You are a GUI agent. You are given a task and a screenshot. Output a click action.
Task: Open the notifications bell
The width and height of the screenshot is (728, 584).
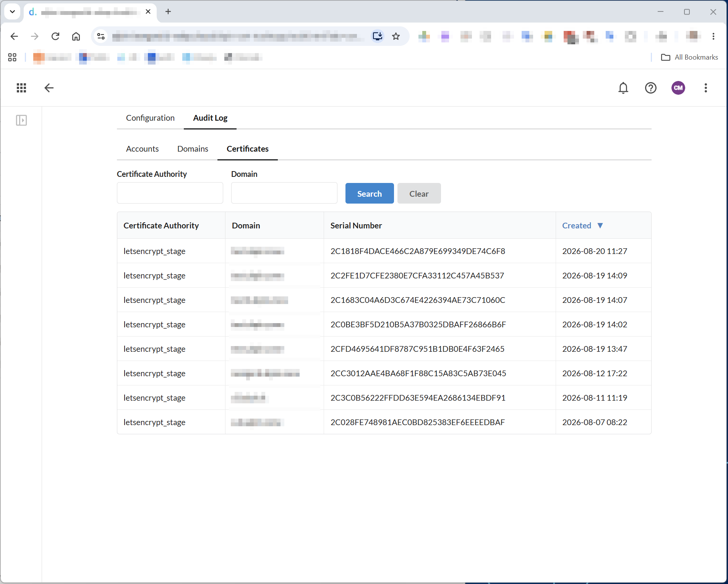pos(623,88)
